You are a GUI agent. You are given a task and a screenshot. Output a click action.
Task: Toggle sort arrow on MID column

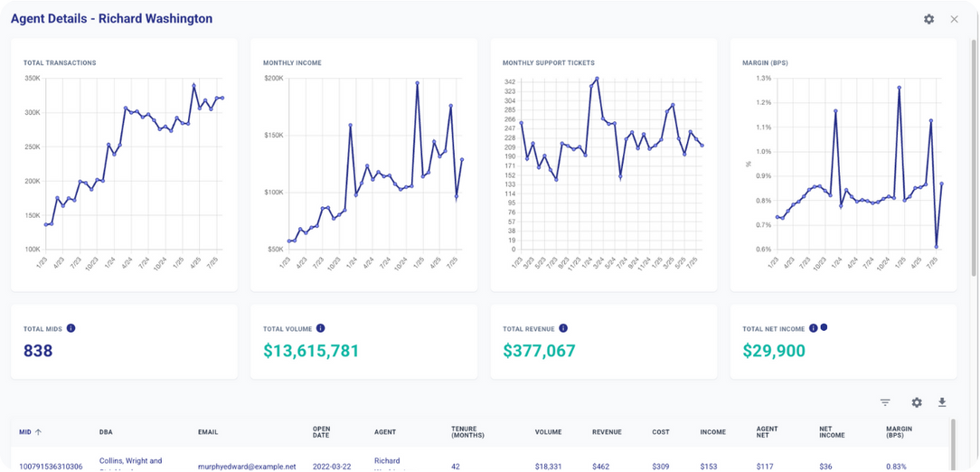pyautogui.click(x=39, y=432)
